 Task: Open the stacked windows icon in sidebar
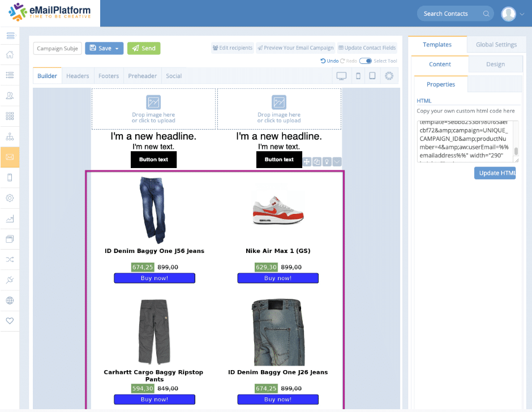pyautogui.click(x=10, y=239)
